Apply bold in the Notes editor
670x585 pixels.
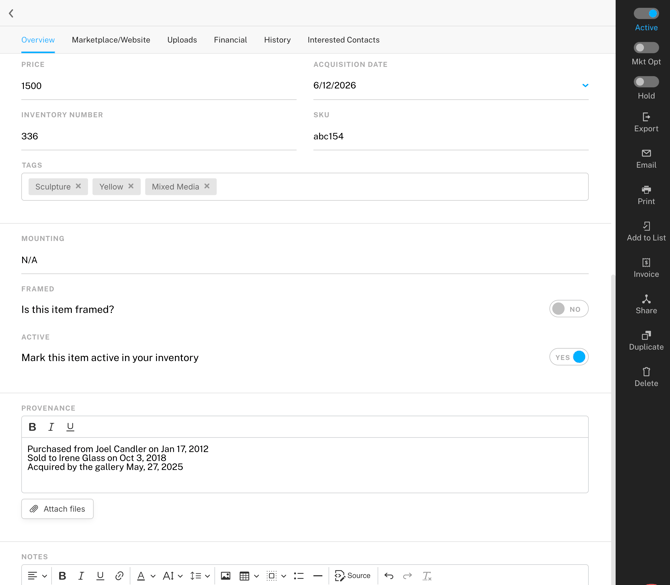(62, 576)
